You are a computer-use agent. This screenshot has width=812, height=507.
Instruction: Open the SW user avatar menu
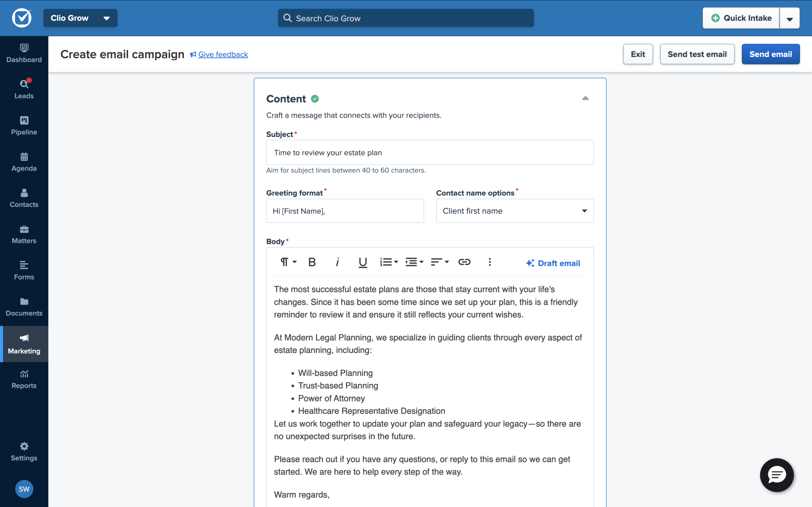tap(24, 489)
